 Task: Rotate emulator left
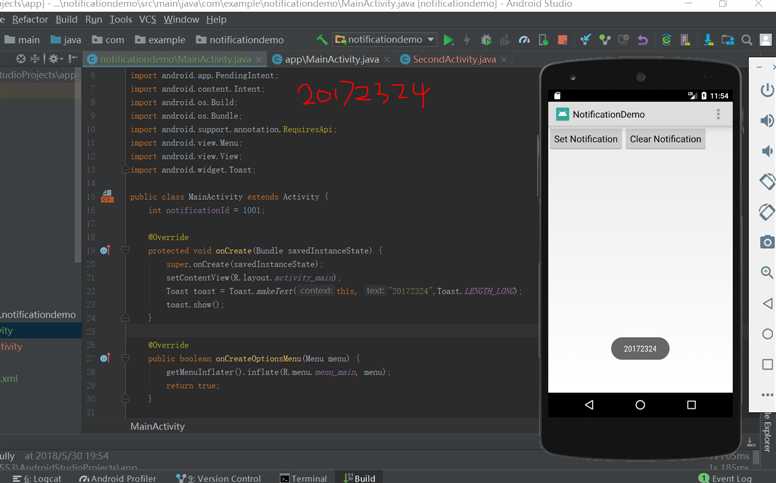[767, 181]
